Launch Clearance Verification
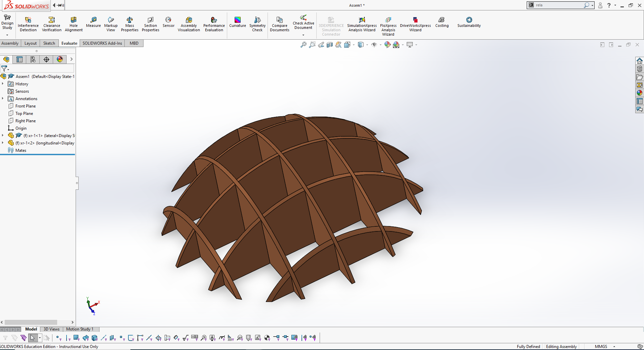The height and width of the screenshot is (350, 644). point(52,24)
